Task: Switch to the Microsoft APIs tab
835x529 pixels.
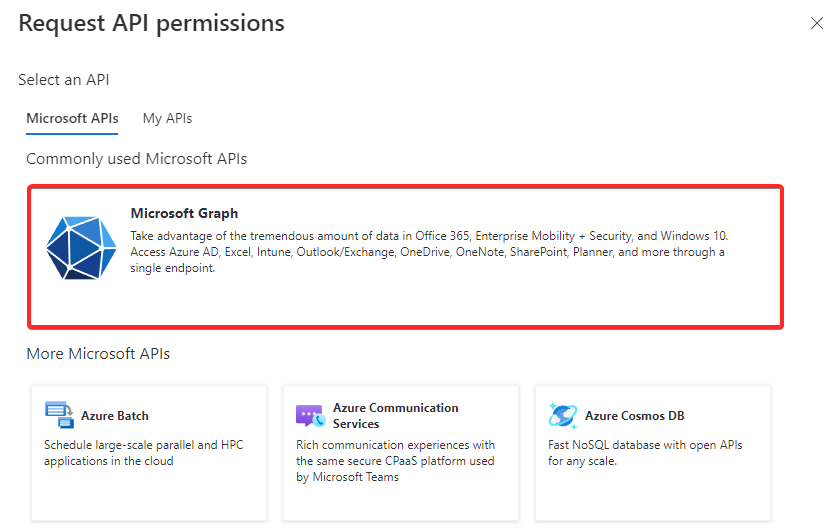Action: [x=72, y=118]
